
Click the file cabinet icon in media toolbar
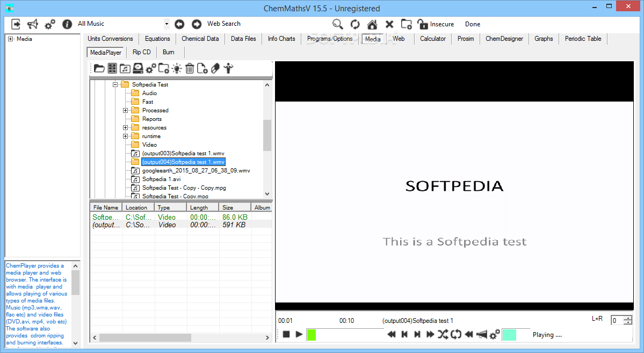click(112, 68)
